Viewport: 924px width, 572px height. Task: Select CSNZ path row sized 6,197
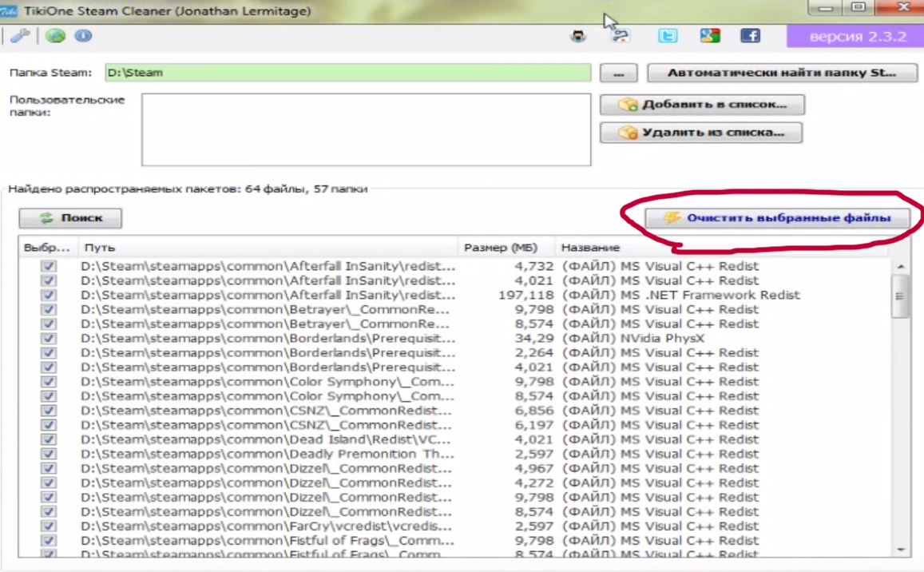click(267, 425)
